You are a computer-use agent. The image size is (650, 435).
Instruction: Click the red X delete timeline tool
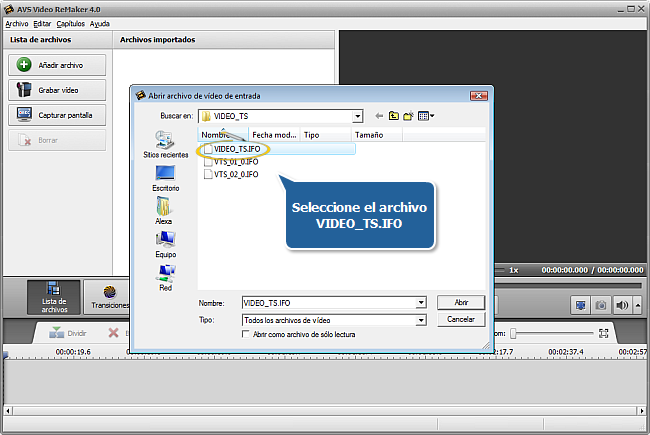point(113,333)
